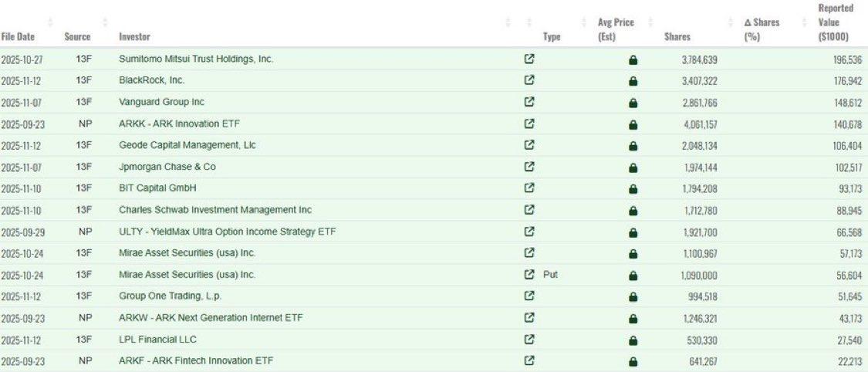Open external link icon for BIT Capital GmbH
Screen dimensions: 868x372
529,188
